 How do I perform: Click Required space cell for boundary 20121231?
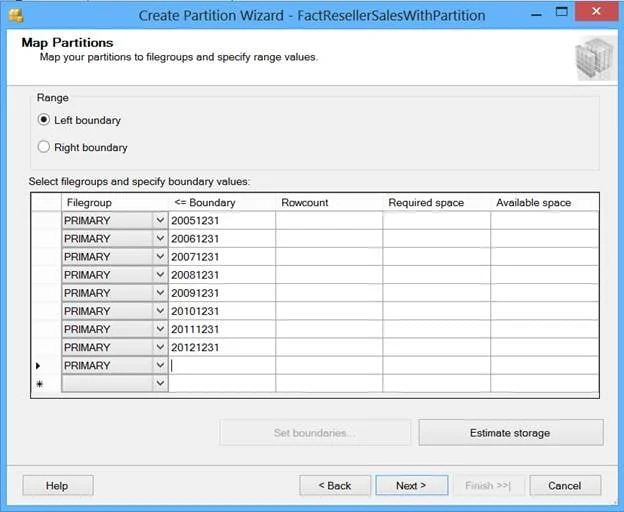pos(437,347)
